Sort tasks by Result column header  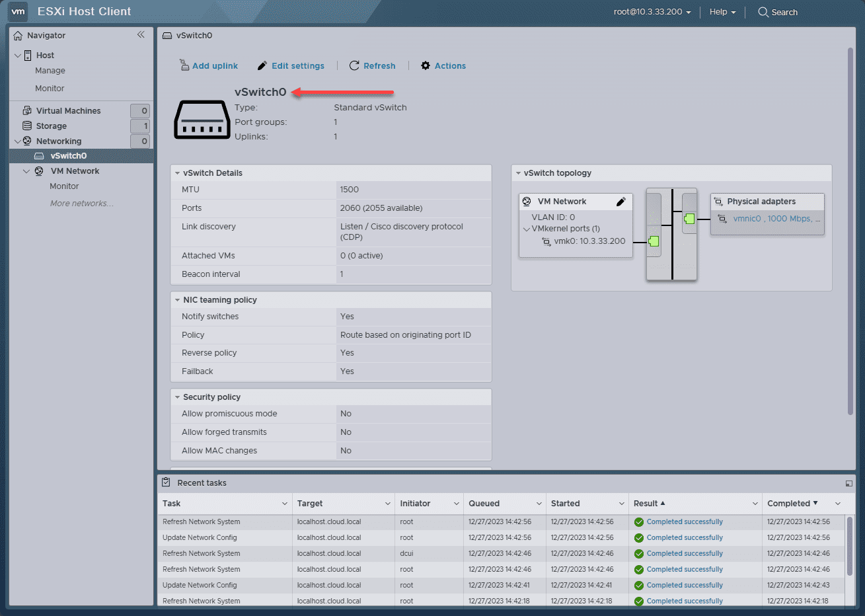coord(646,504)
